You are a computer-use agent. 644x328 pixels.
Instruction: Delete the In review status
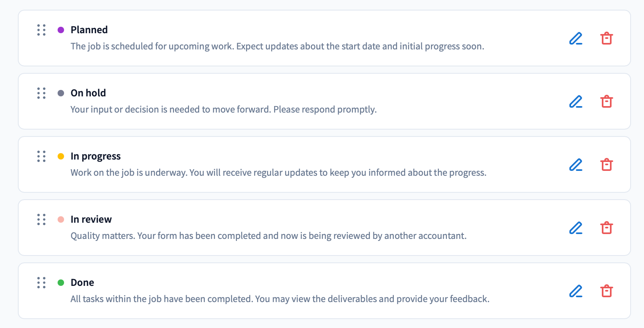(606, 228)
